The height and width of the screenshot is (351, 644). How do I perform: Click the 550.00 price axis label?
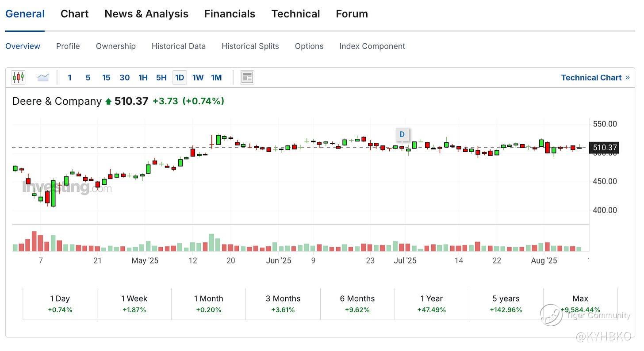click(605, 124)
